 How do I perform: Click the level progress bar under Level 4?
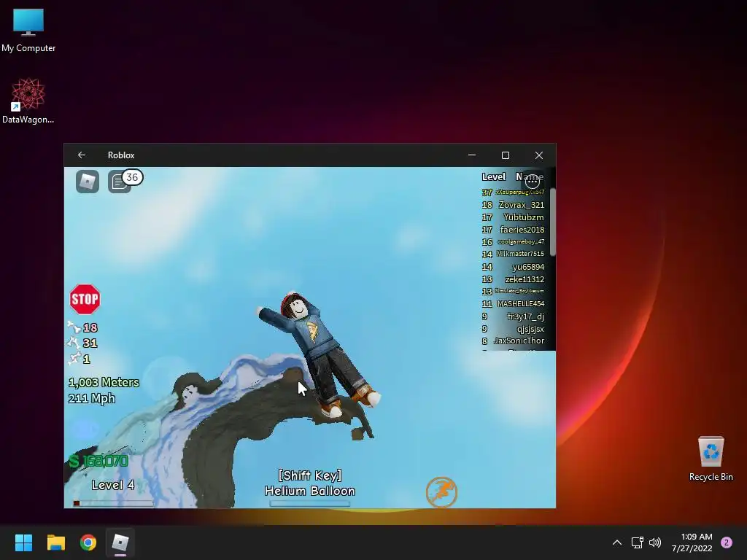[113, 503]
